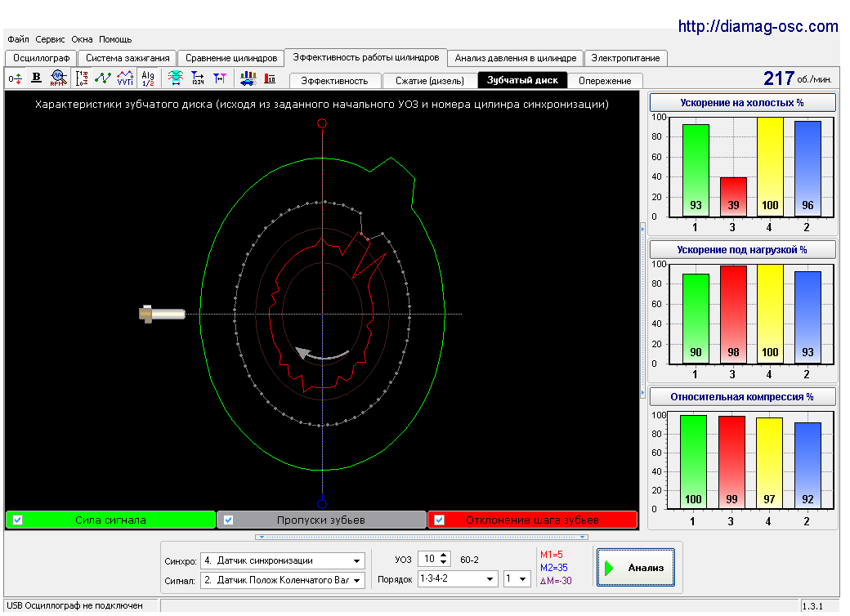Click the red bar 39 in idle acceleration
Screen dimensions: 850x616
coord(733,197)
